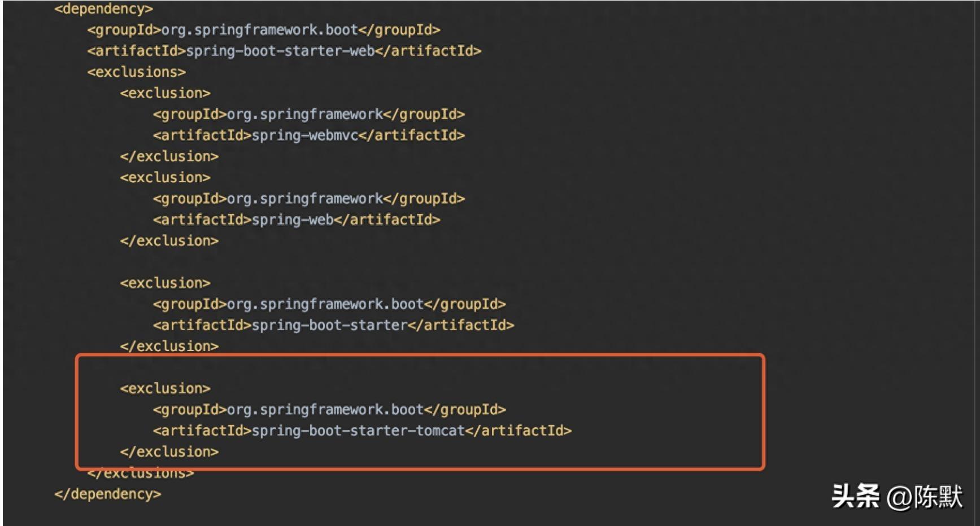
Task: Click the groupId line above spring-webmvc
Action: tap(308, 115)
